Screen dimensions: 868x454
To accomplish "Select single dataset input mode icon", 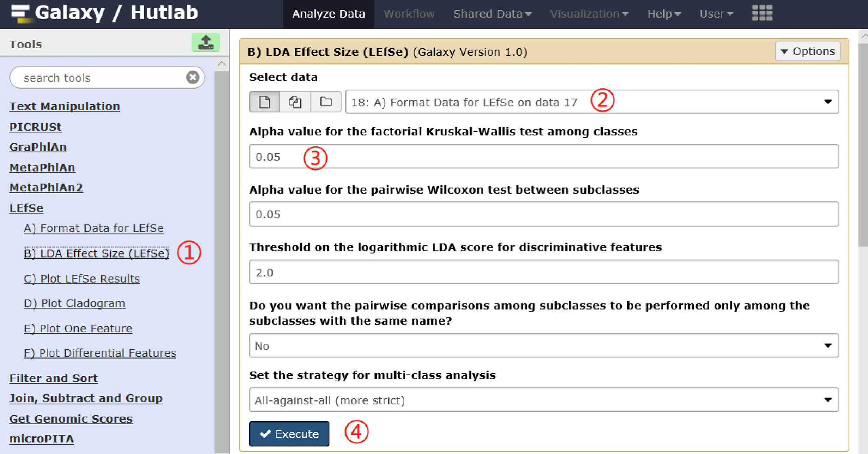I will [x=264, y=102].
